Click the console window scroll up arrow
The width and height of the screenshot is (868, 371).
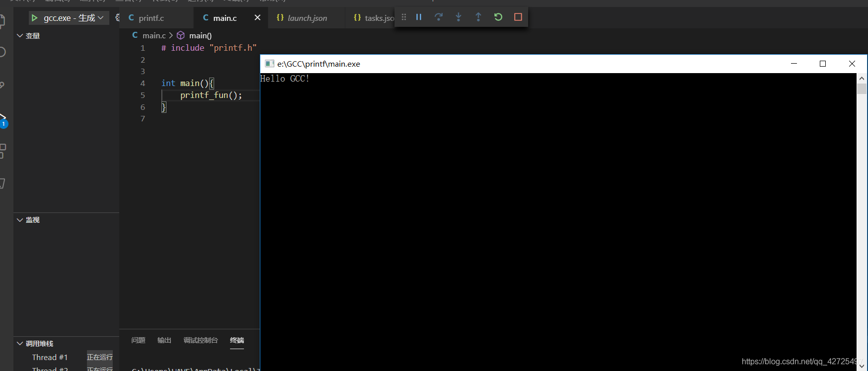pyautogui.click(x=862, y=78)
